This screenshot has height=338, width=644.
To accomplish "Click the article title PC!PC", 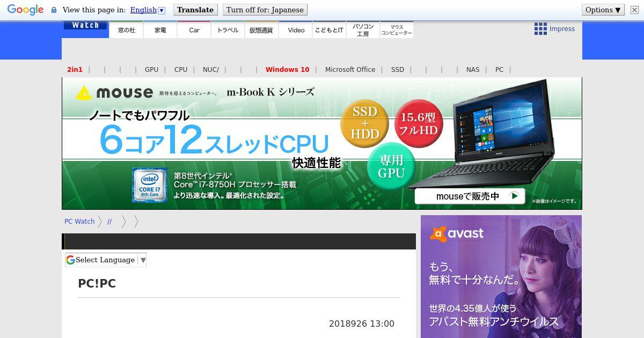I will tap(97, 283).
